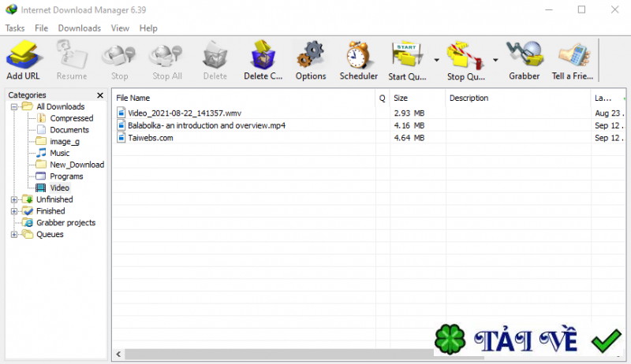Viewport: 631px width, 364px height.
Task: Close the Categories panel
Action: click(100, 95)
